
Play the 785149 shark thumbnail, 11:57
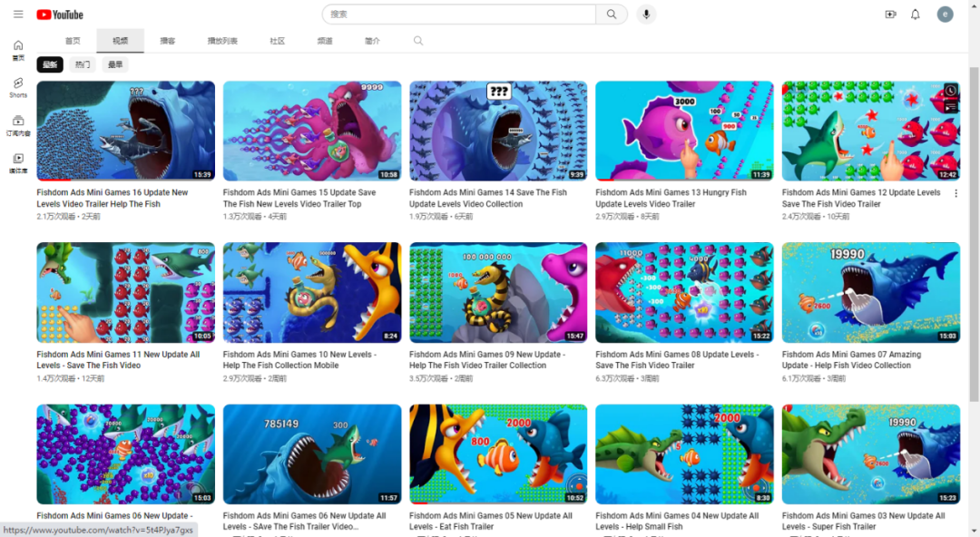[312, 454]
